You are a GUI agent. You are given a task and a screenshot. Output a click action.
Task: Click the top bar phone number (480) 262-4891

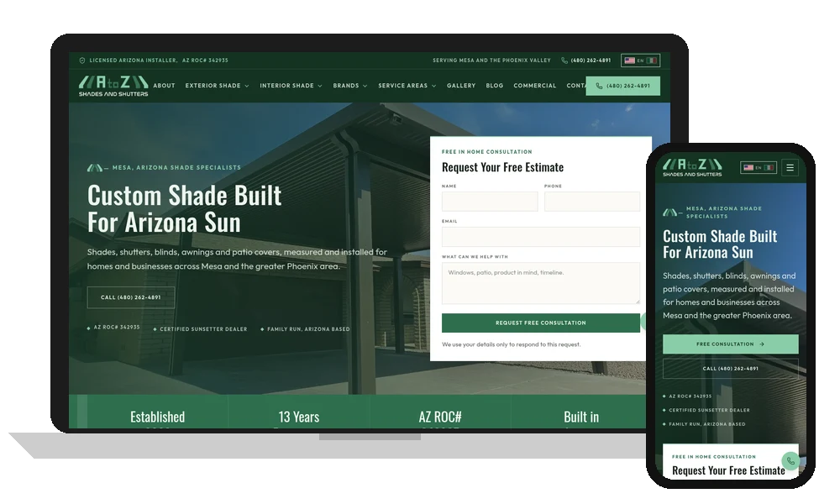[591, 60]
